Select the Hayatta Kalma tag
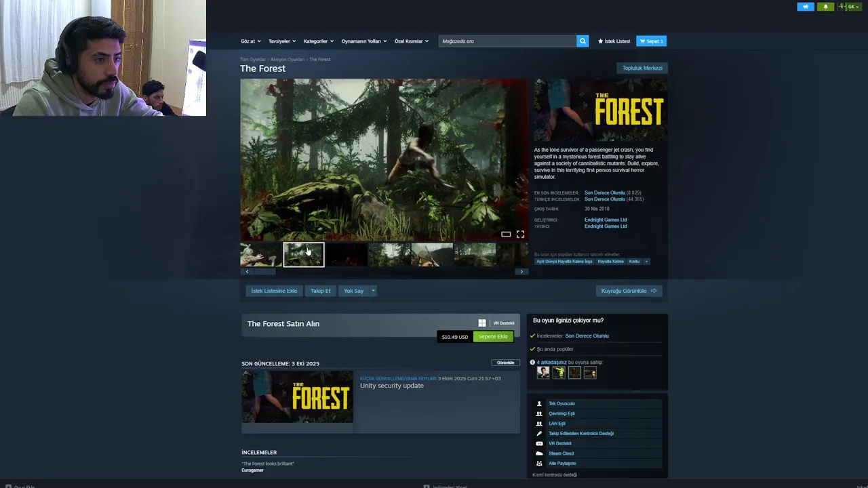Screen dimensions: 868x488 (610, 262)
